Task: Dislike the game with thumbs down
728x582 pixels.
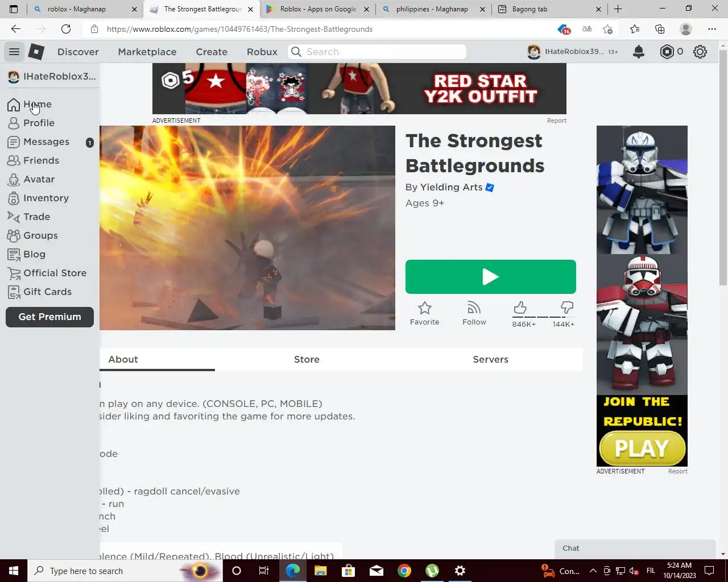Action: coord(566,307)
